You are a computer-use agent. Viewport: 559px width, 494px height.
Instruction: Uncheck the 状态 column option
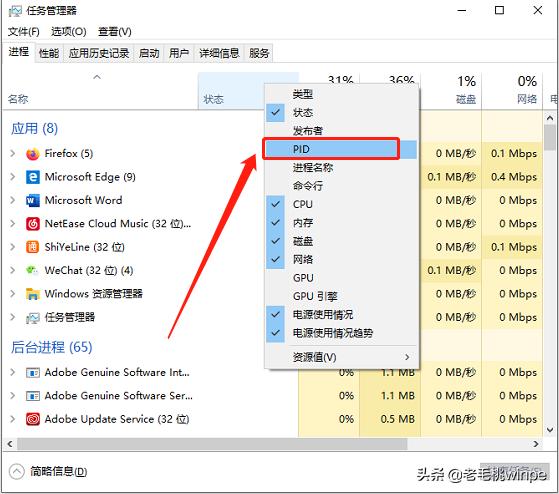pos(275,113)
